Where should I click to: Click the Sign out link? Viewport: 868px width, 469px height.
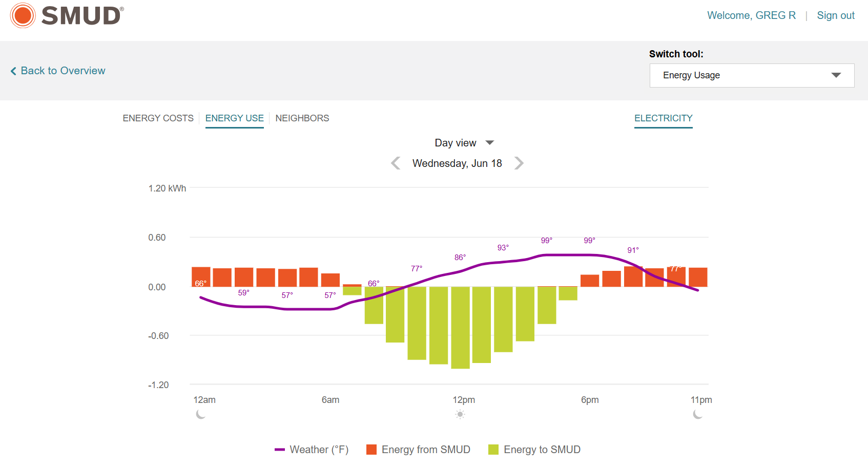(835, 15)
